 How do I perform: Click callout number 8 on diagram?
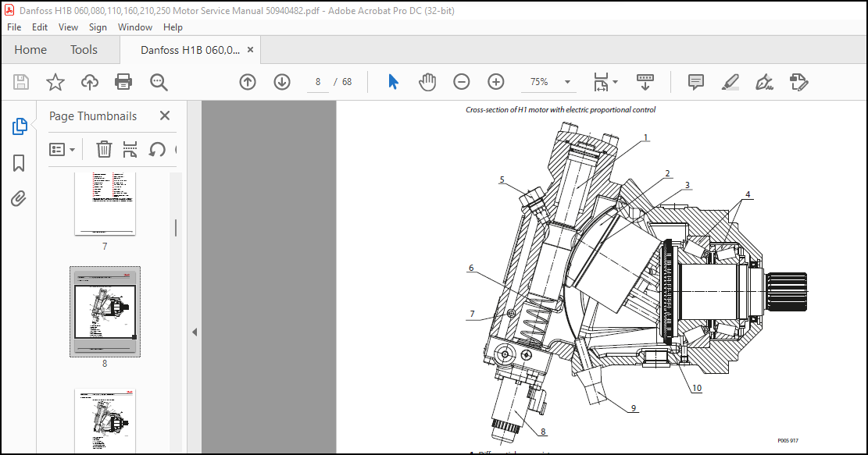click(543, 432)
